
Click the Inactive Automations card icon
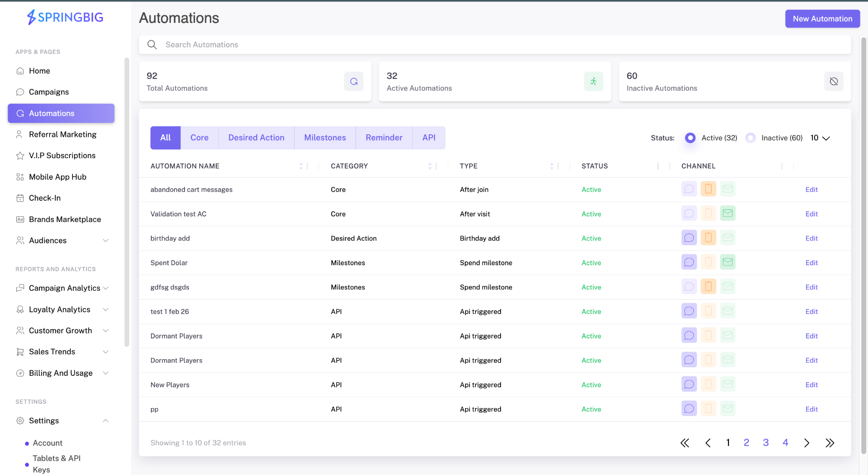[x=834, y=81]
